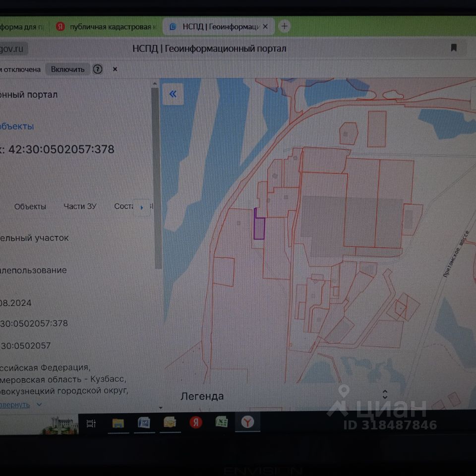Close the НСПД Геоинформационный tab
The height and width of the screenshot is (476, 476).
point(265,27)
